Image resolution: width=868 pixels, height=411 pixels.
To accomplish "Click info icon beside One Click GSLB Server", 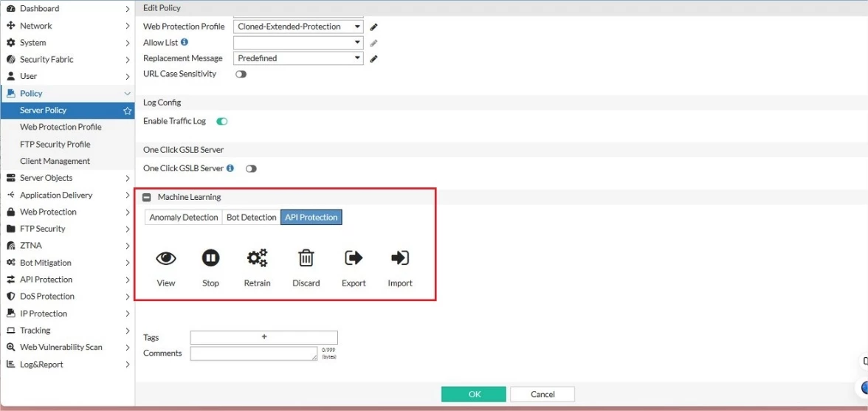I will pos(230,168).
